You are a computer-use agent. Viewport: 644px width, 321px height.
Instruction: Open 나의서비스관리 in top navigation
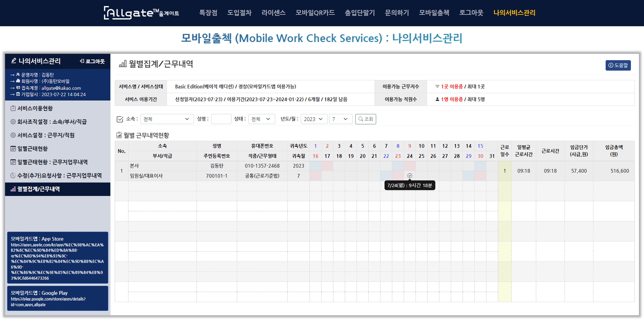514,13
